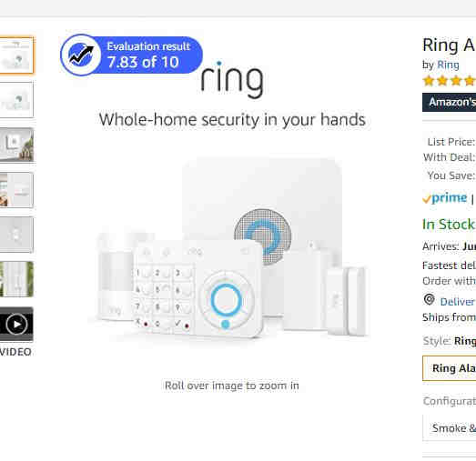
Task: Select the second product image thumbnail
Action: 16,100
